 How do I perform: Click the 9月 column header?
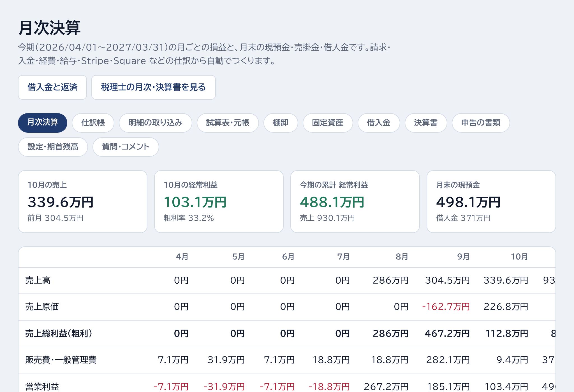pos(464,257)
